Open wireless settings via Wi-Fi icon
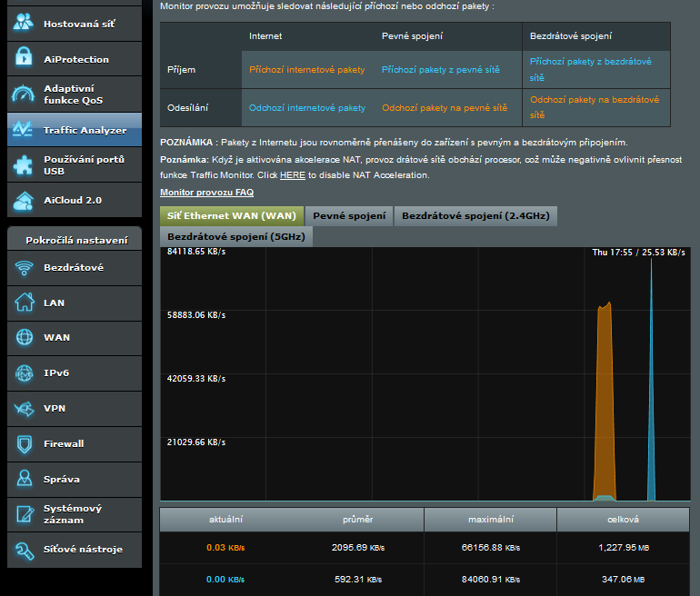Image resolution: width=700 pixels, height=596 pixels. point(25,267)
